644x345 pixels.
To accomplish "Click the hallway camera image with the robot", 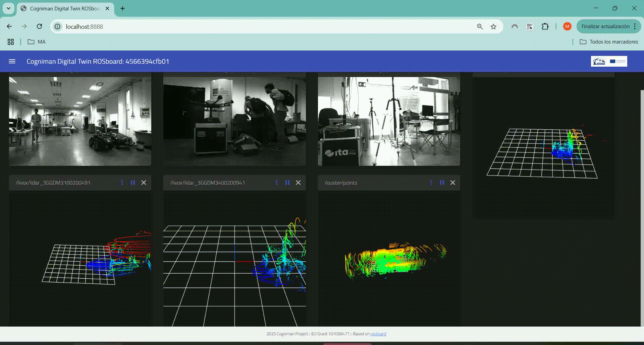I will pos(80,121).
